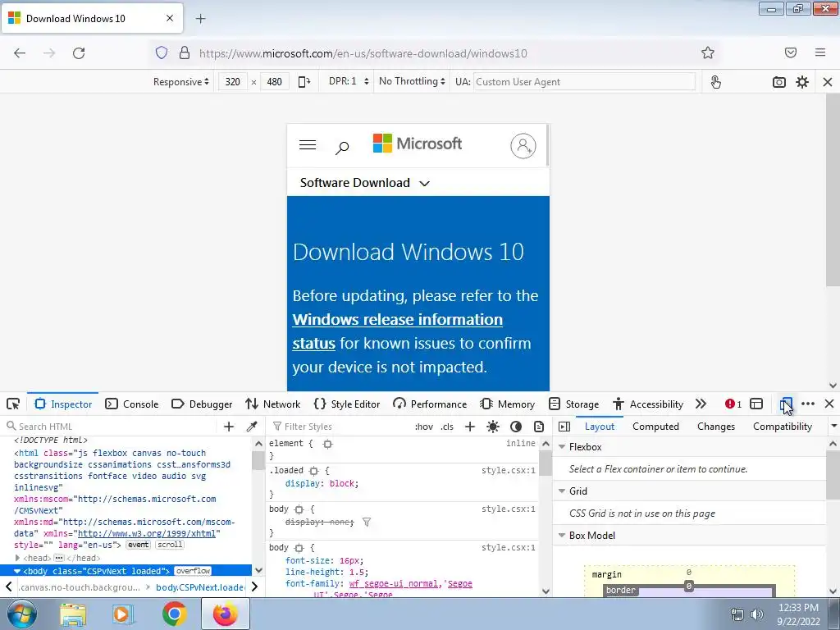The image size is (840, 630).
Task: Open the Style Editor tab
Action: [347, 404]
